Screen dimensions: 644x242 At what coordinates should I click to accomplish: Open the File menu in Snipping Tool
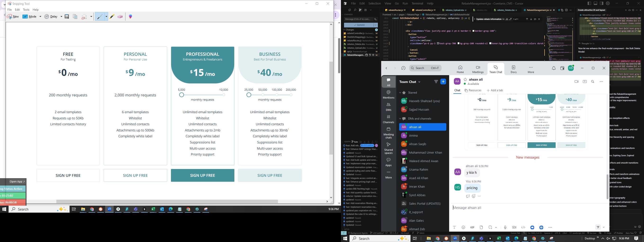(x=9, y=9)
